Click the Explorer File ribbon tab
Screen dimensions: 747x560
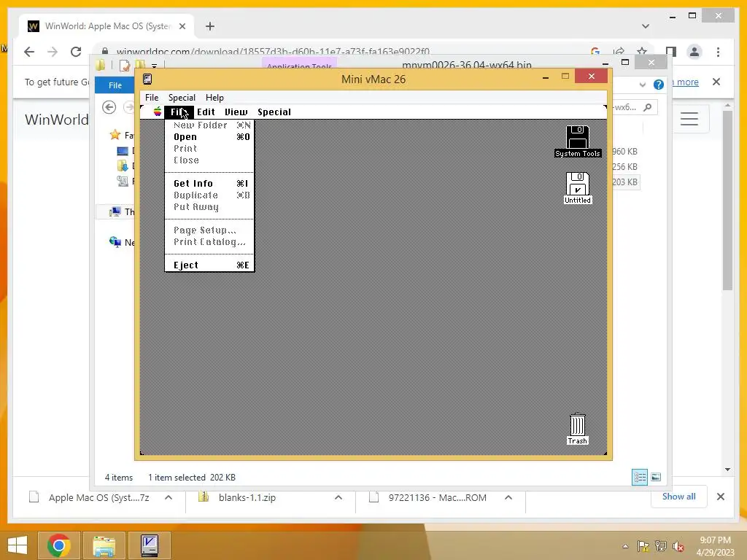tap(115, 85)
